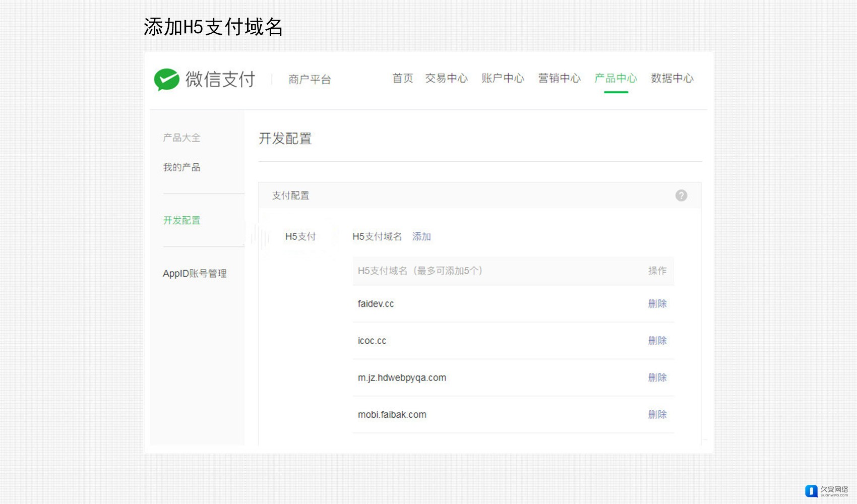Open 我的产品 in the sidebar
Screen dimensions: 857x504
coord(181,167)
